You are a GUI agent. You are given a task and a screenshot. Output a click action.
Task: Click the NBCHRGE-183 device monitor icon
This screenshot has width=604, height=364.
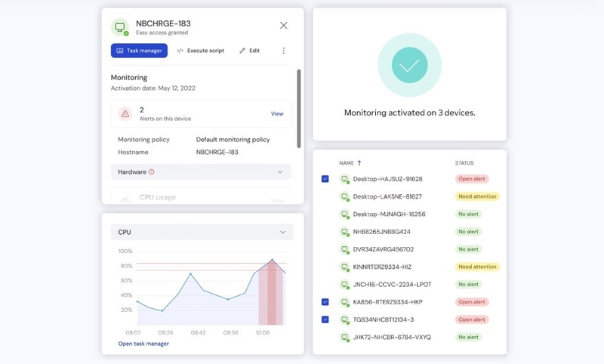(x=119, y=28)
